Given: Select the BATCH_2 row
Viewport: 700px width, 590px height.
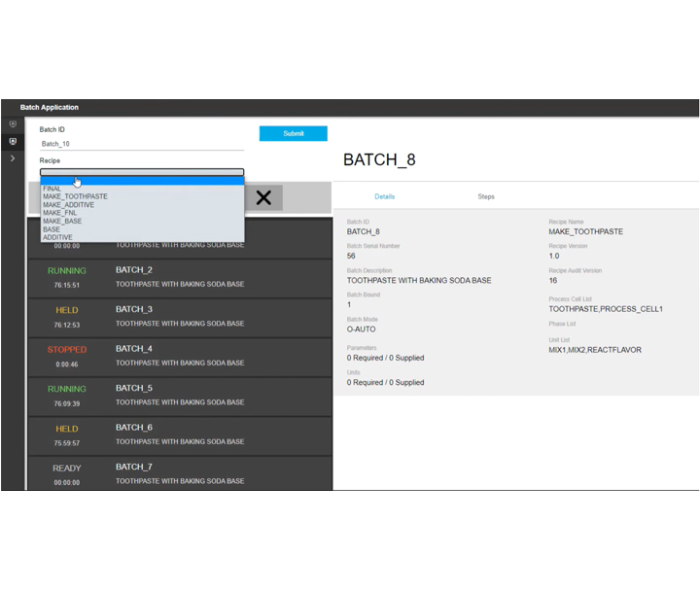Looking at the screenshot, I should tap(180, 279).
